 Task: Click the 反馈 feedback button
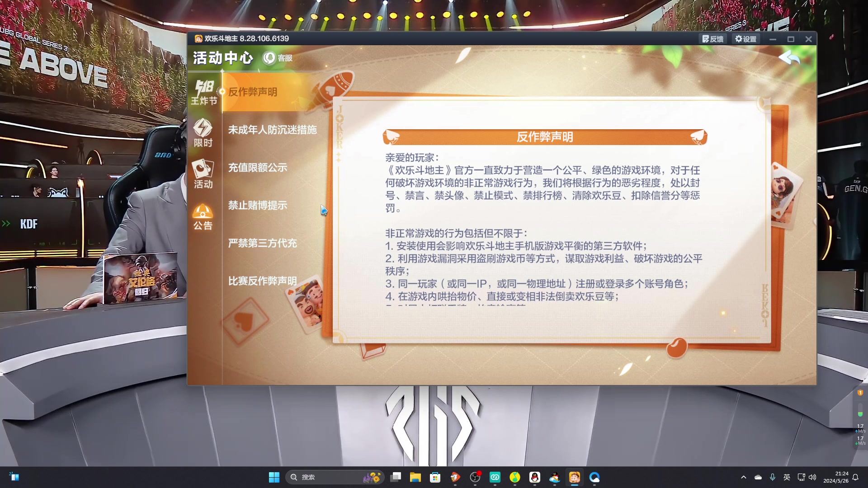click(712, 39)
